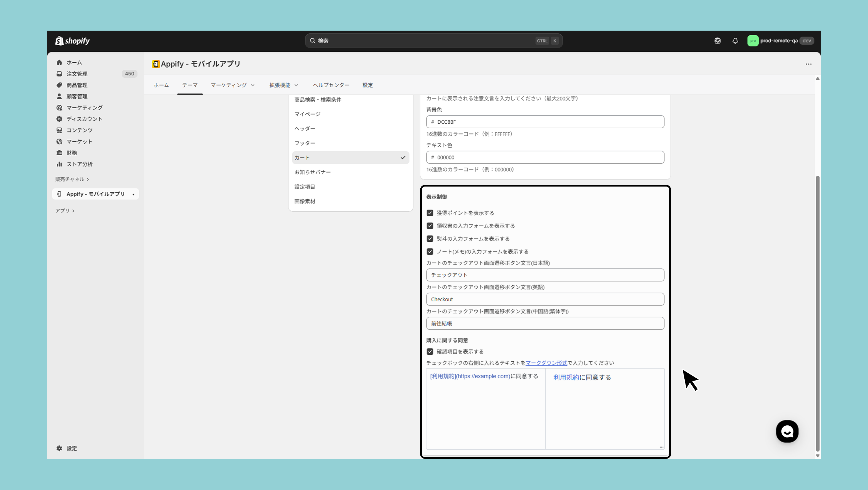Switch to ヘルプセンター tab

click(x=331, y=85)
